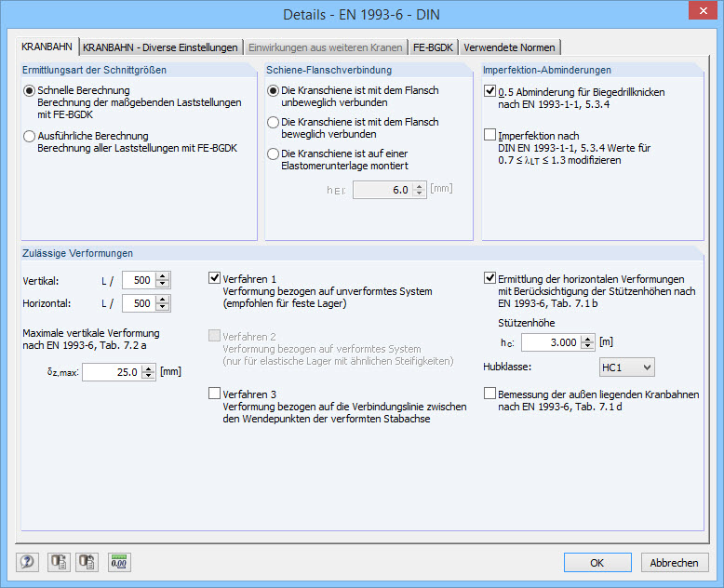The width and height of the screenshot is (724, 588).
Task: Increase Vertikal value with up arrow
Action: click(x=163, y=276)
